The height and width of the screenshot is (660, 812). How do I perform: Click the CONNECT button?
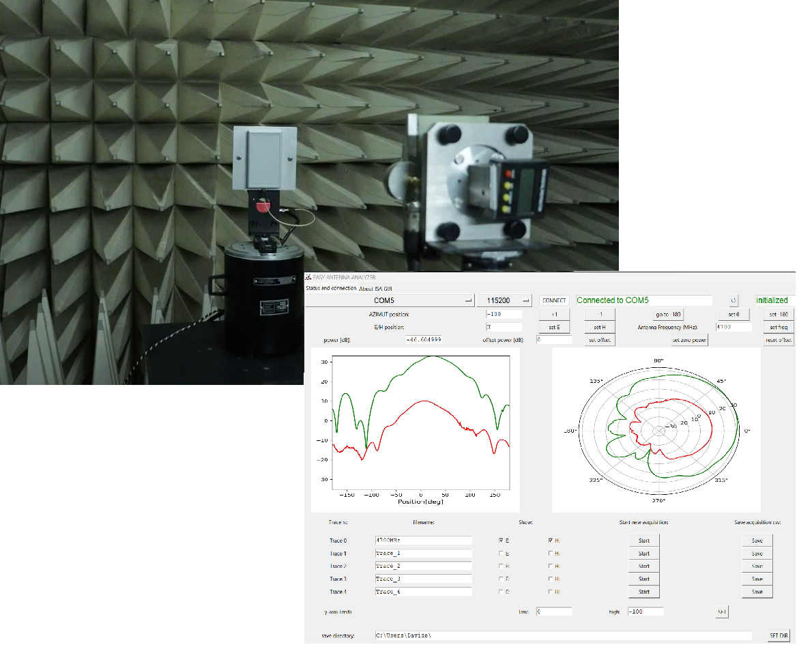point(554,300)
